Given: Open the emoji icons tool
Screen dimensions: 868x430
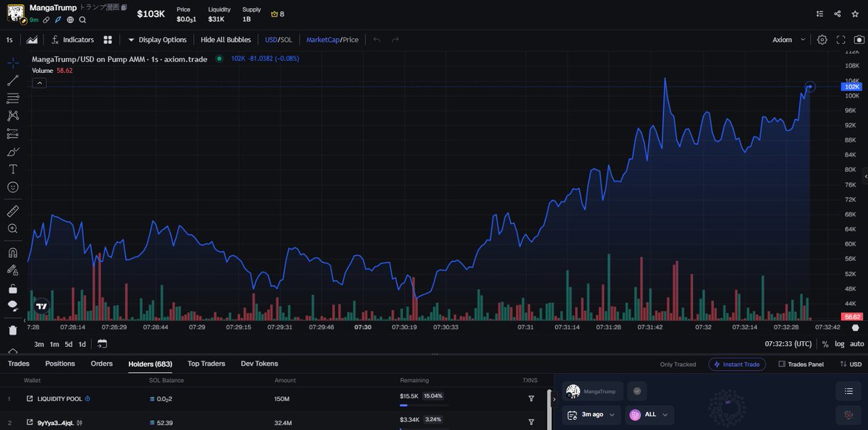Looking at the screenshot, I should pos(13,187).
